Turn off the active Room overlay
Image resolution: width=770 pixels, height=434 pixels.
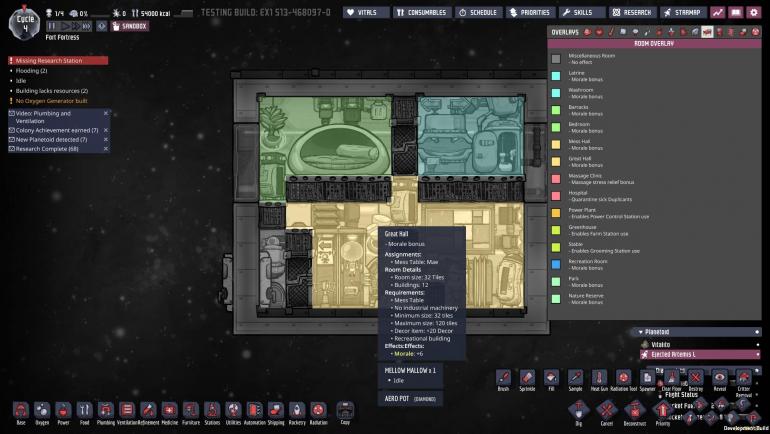click(707, 32)
